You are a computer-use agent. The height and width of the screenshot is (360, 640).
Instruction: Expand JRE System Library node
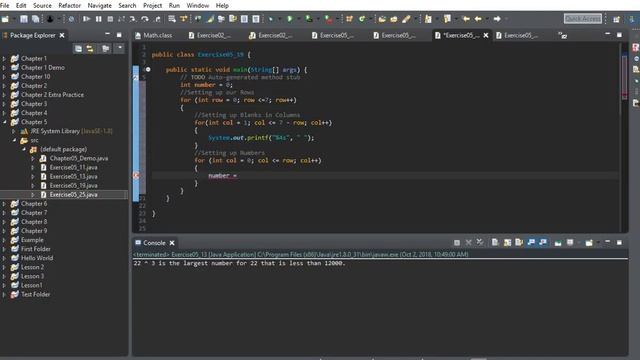point(13,131)
